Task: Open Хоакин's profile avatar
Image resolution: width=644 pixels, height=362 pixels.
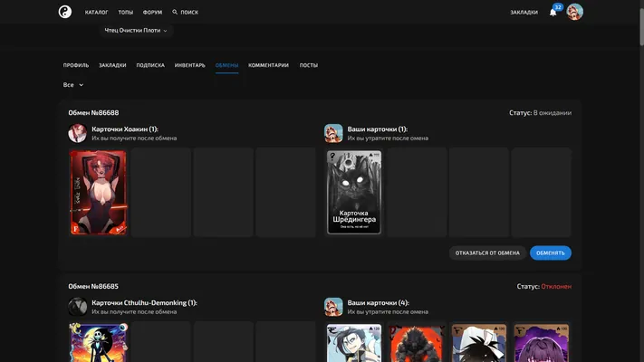Action: [x=78, y=133]
